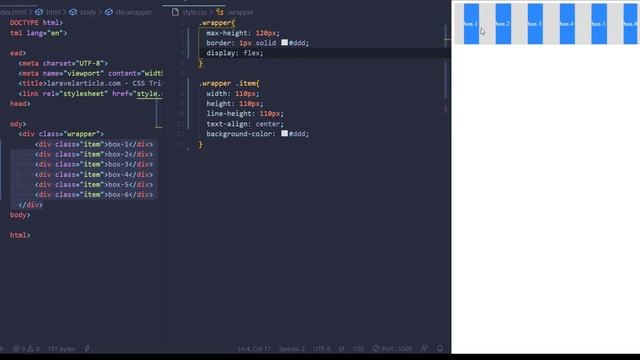Click the html breadcrumb in index.html editor
This screenshot has width=640, height=360.
(49, 12)
